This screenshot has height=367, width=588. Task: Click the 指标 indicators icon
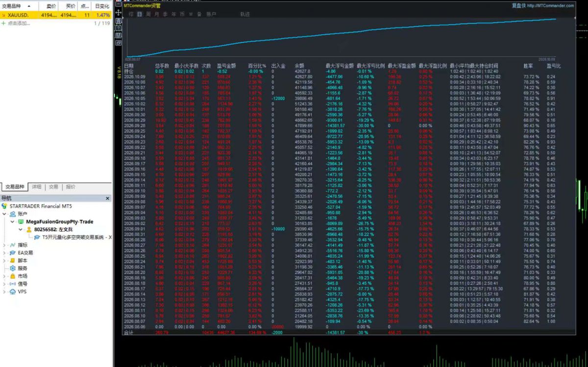pos(13,245)
